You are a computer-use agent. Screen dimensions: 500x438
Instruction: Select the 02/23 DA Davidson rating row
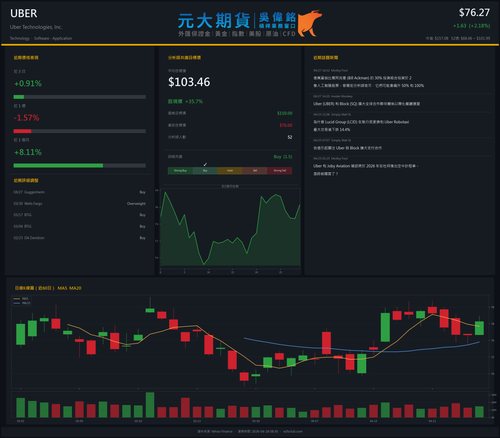tap(79, 238)
